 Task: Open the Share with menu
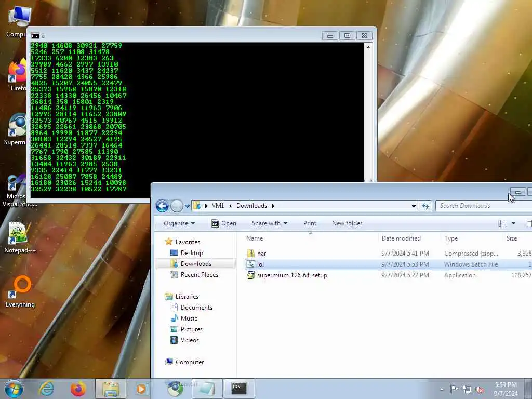tap(270, 223)
